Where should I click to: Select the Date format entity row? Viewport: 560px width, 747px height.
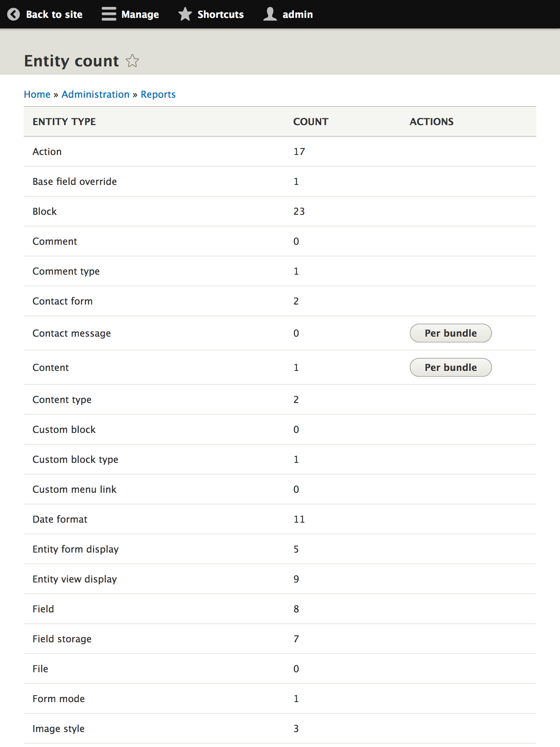click(x=60, y=519)
